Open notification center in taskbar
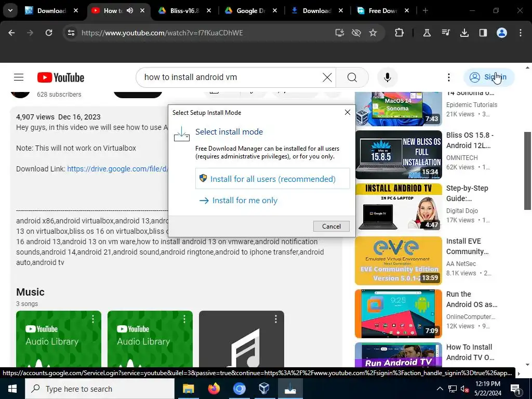Viewport: 532px width, 399px height. coord(516,389)
